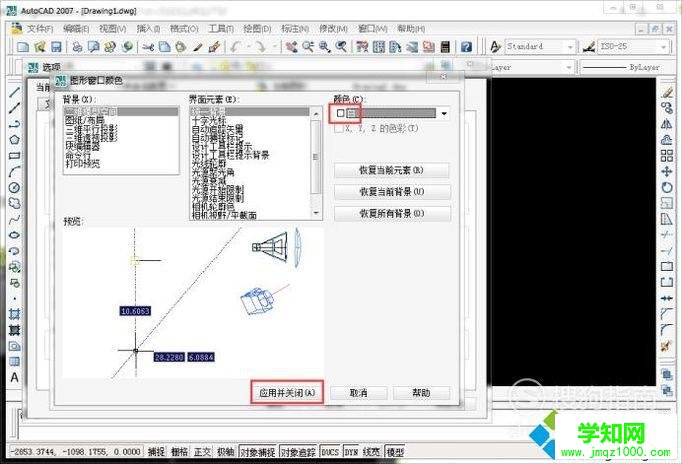Click the Help question mark icon
The width and height of the screenshot is (682, 464).
click(x=466, y=47)
